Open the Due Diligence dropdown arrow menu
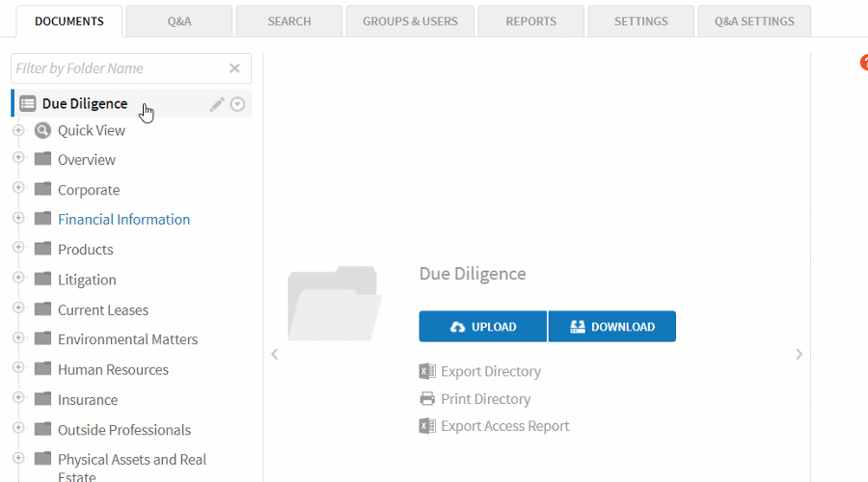Screen dimensions: 868x482 pyautogui.click(x=237, y=104)
